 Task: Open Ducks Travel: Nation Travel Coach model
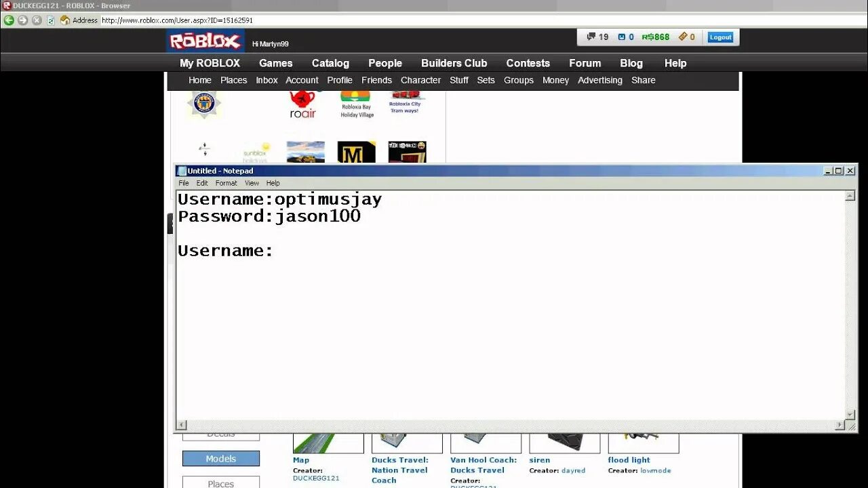400,470
